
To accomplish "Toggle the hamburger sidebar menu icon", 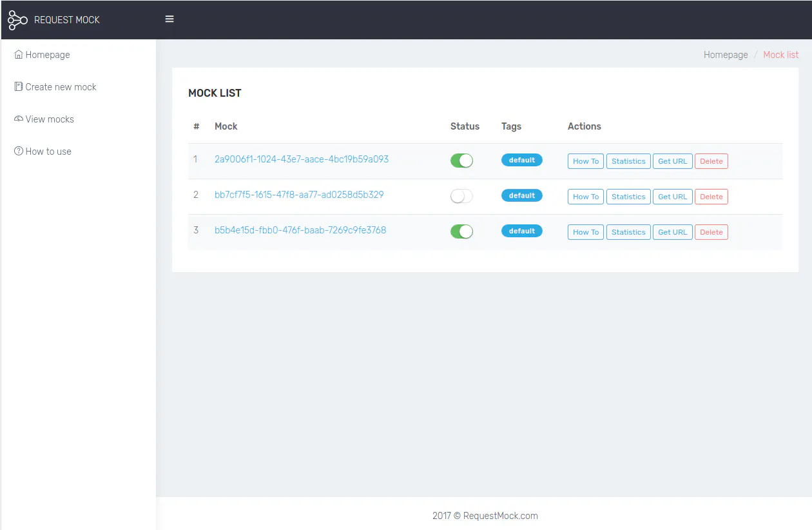I will tap(169, 19).
